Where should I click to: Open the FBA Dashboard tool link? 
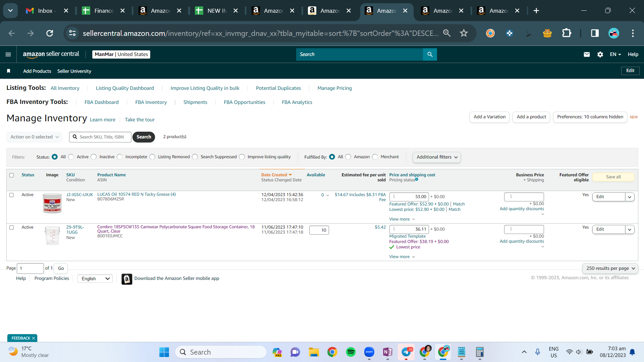pyautogui.click(x=102, y=102)
